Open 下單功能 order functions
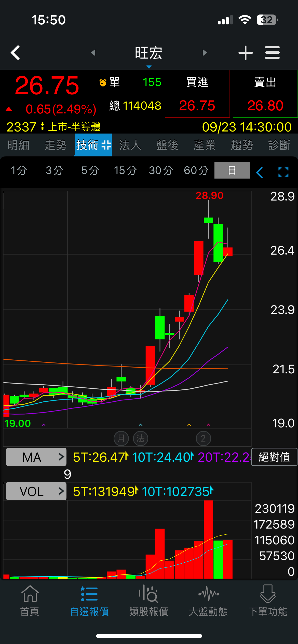Screen dimensions: 298x644 [x=268, y=601]
